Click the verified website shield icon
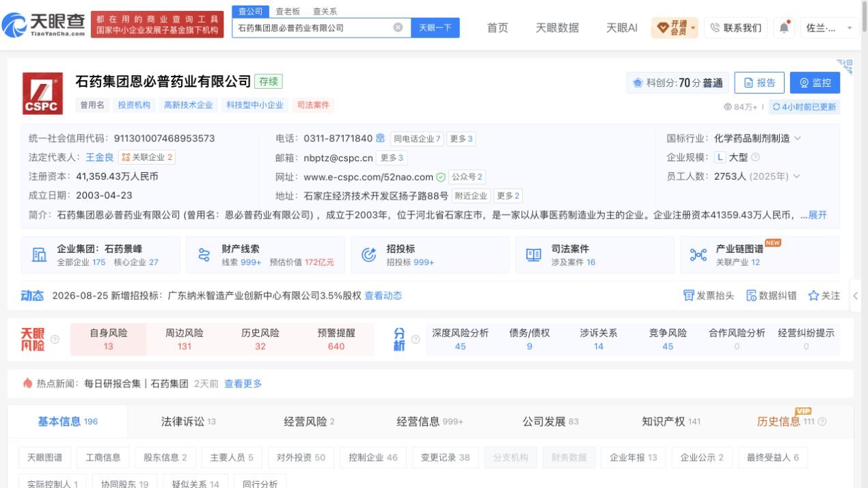This screenshot has width=868, height=488. click(441, 177)
